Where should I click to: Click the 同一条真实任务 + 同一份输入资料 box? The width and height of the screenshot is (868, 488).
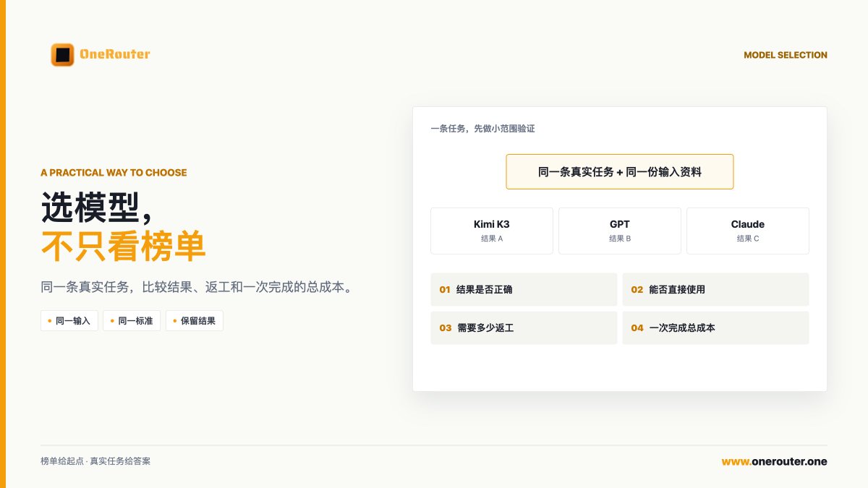[x=620, y=172]
